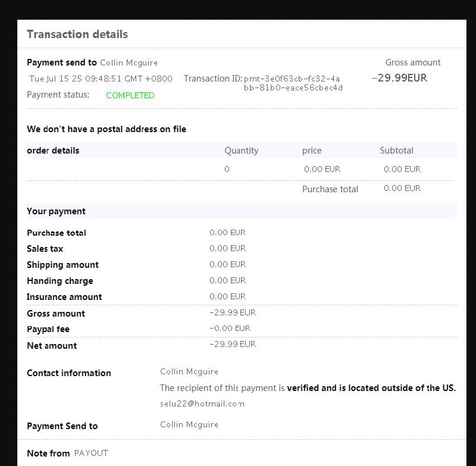The width and height of the screenshot is (476, 466).
Task: Click the Your payment section header
Action: [56, 211]
